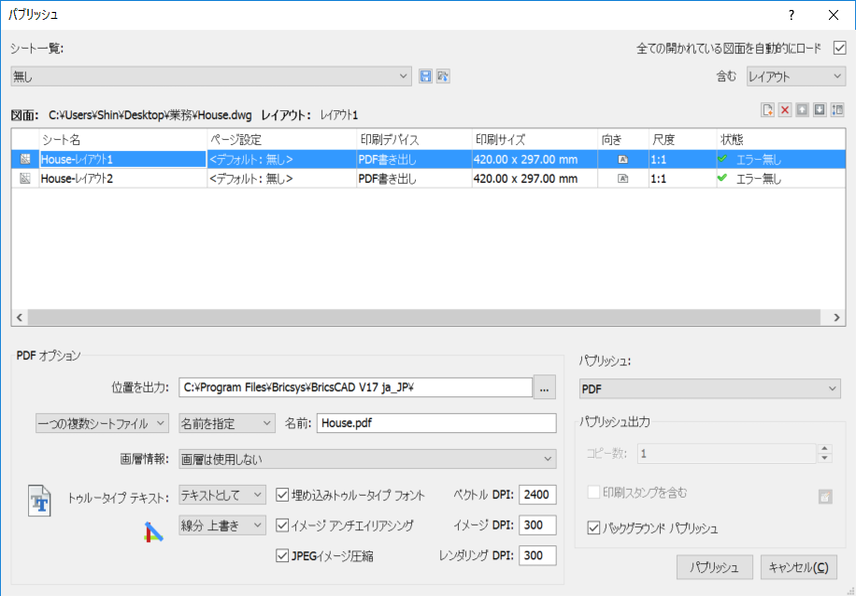Enable 印刷スタンプを含む checkbox
Screen dimensions: 856x596
593,492
